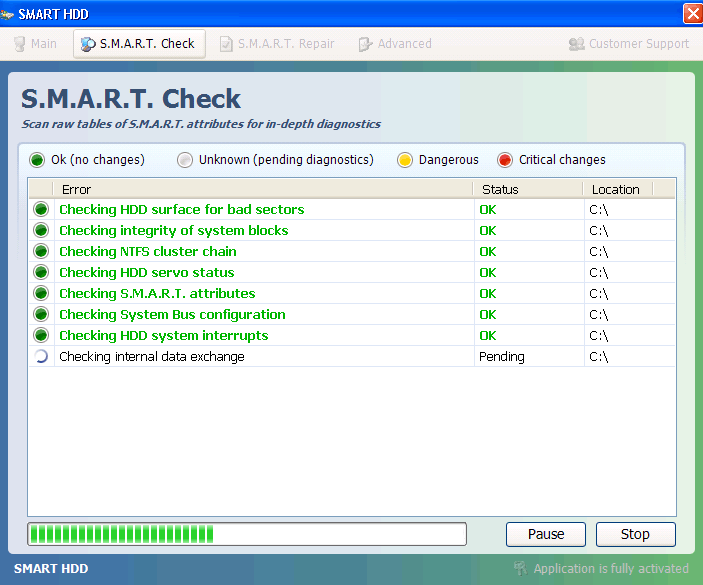The width and height of the screenshot is (703, 585).
Task: Stop the disk scan
Action: (x=635, y=534)
